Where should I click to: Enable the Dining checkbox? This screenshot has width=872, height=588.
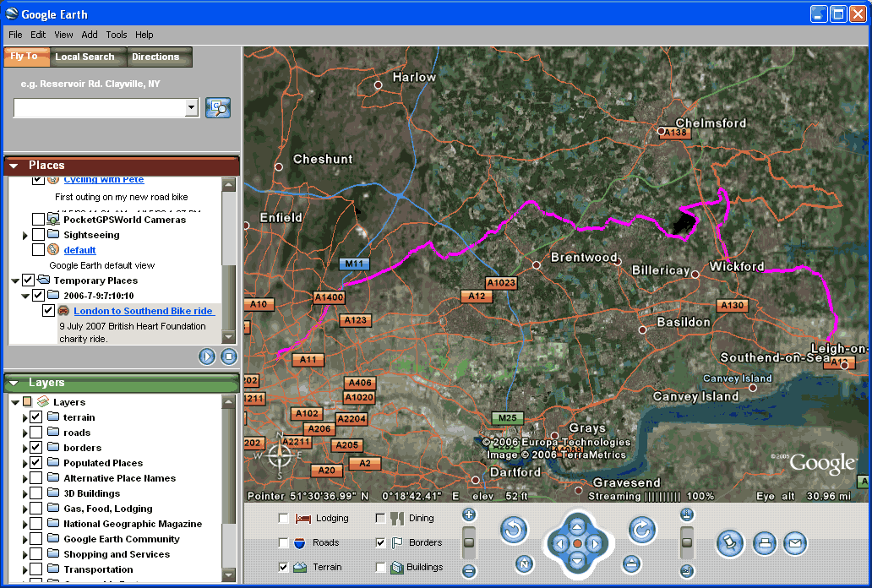380,519
